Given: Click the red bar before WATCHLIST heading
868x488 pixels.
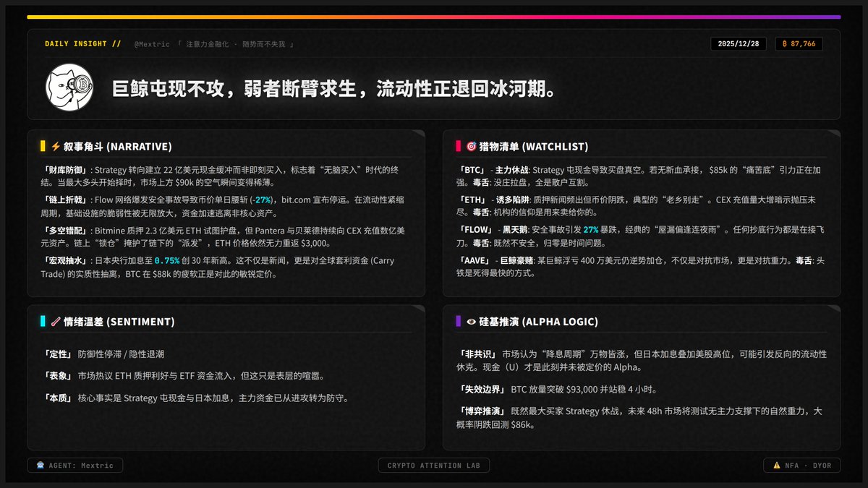Looking at the screenshot, I should pos(459,146).
